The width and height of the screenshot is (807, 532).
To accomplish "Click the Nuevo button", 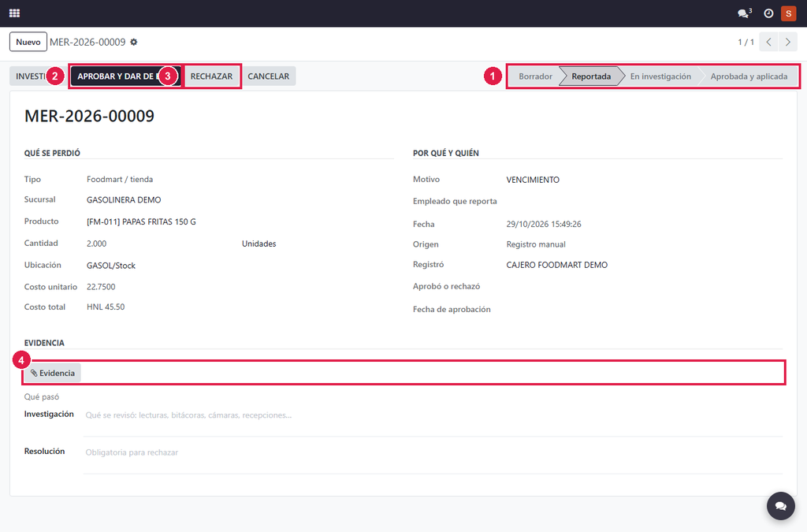I will [28, 43].
